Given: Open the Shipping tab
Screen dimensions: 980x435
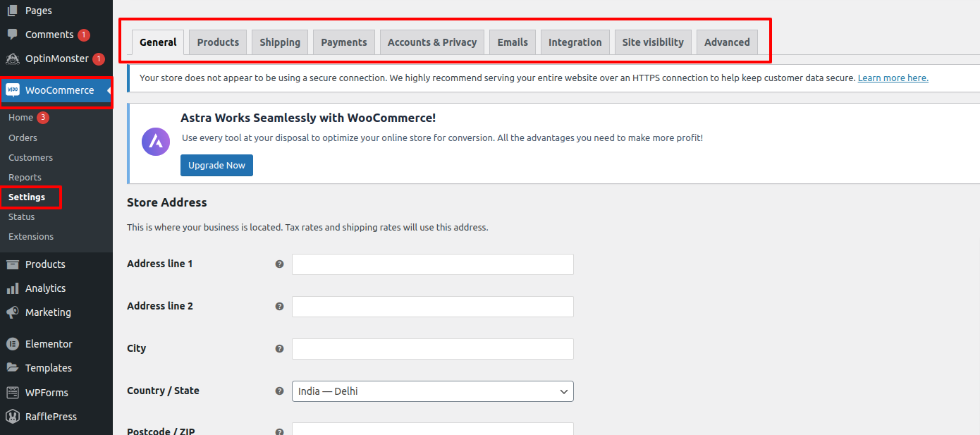Looking at the screenshot, I should pos(280,42).
